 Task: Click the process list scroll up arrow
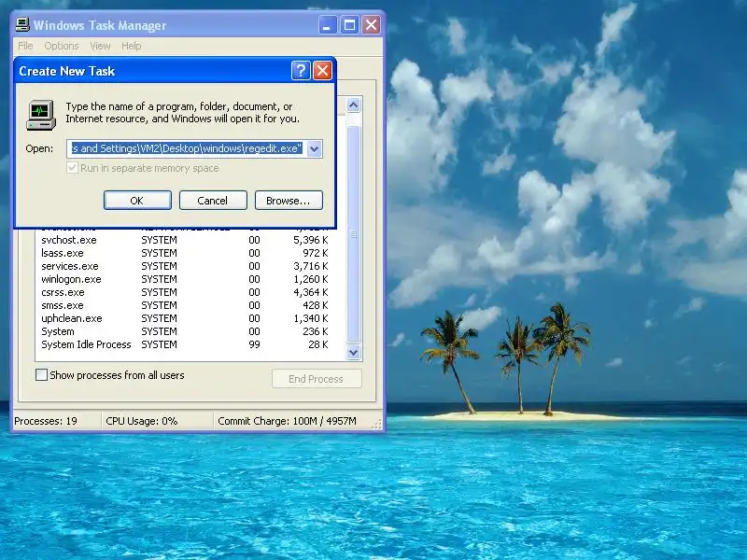(x=354, y=105)
